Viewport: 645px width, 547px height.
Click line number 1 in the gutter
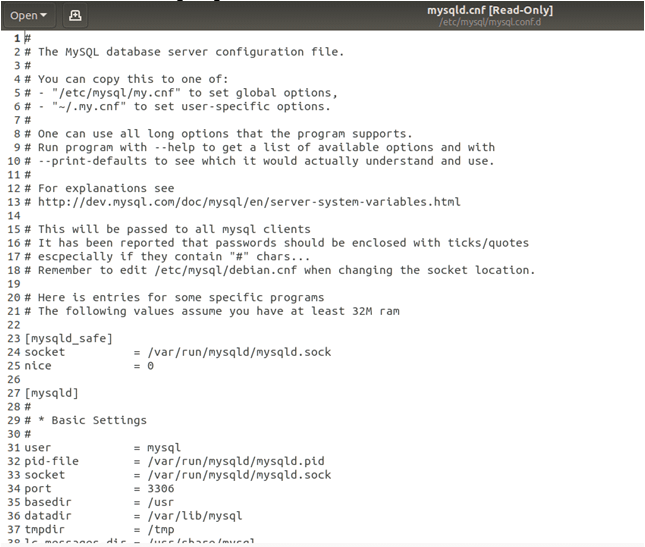[x=17, y=38]
